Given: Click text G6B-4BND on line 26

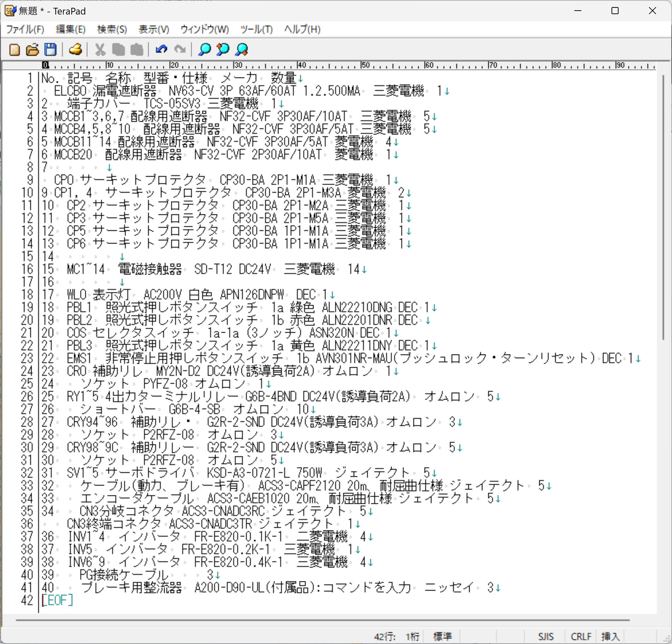Looking at the screenshot, I should (271, 396).
